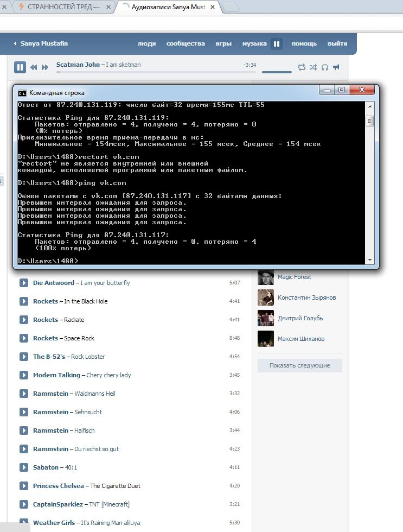Click Princess Chelsea artist link
The image size is (403, 532).
pos(58,486)
